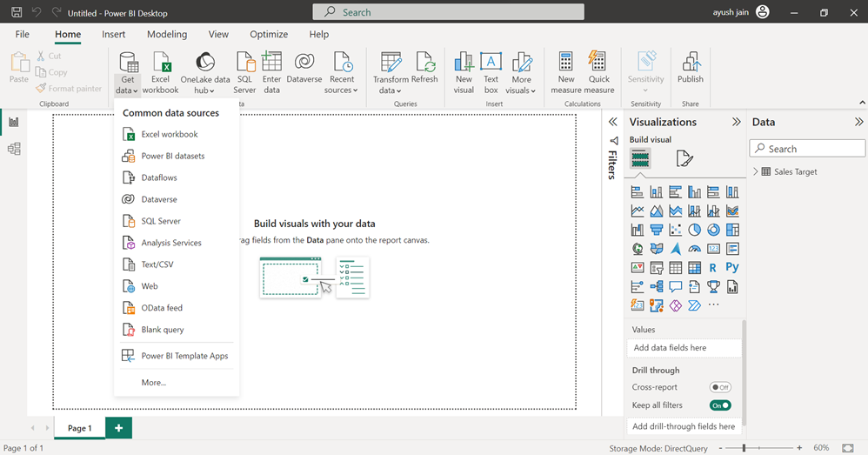Collapse the Data pane
The image size is (868, 455).
(858, 122)
